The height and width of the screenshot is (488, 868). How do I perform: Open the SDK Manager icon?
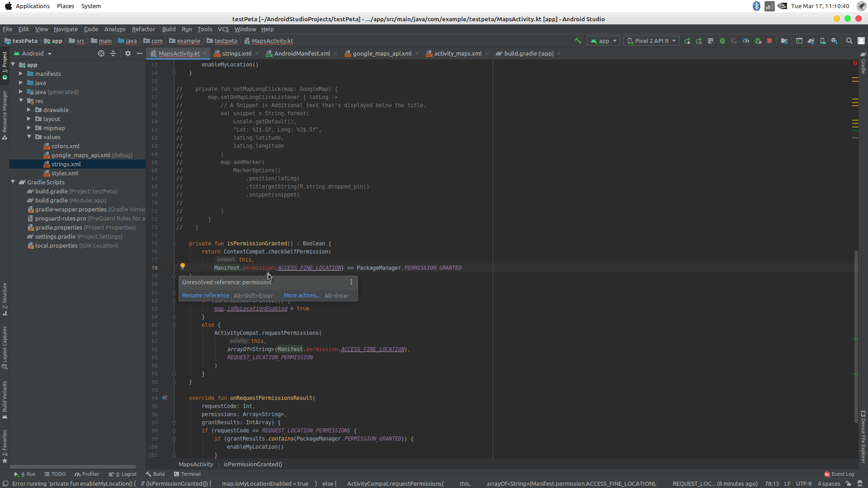point(835,41)
